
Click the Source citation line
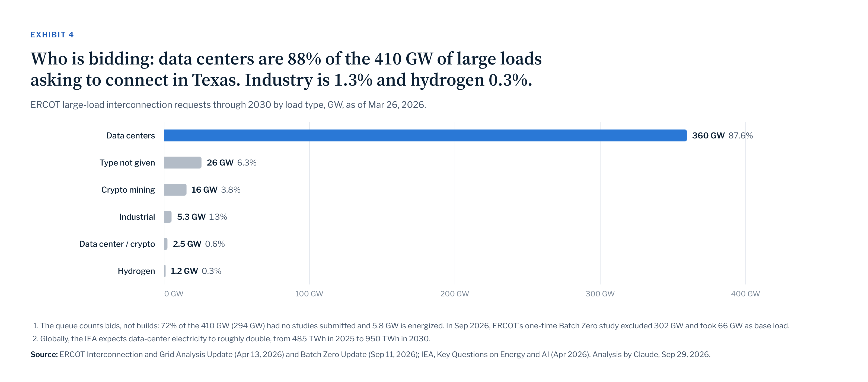[x=370, y=354]
